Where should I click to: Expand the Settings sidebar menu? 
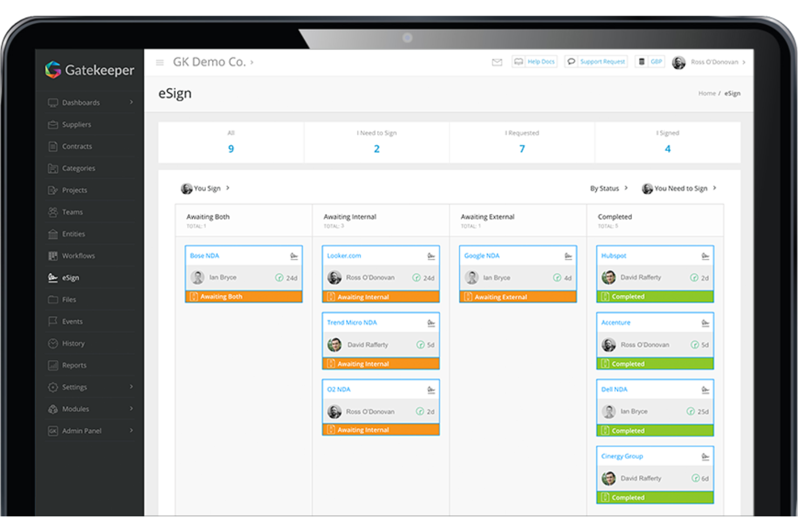(74, 387)
